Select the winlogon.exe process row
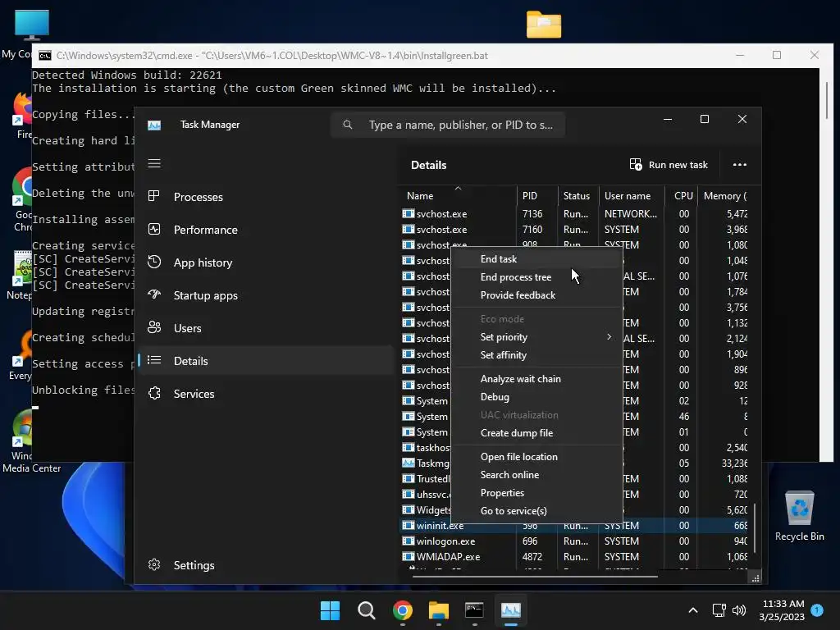Image resolution: width=840 pixels, height=630 pixels. pyautogui.click(x=575, y=541)
